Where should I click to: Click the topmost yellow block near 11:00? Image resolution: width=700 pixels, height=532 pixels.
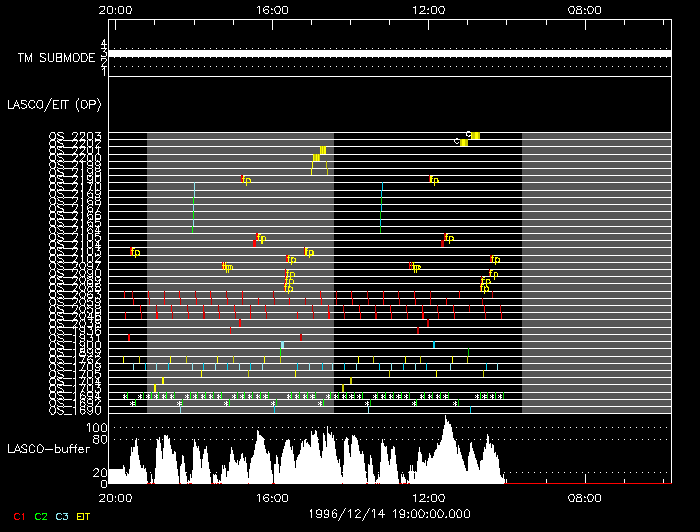(x=476, y=135)
